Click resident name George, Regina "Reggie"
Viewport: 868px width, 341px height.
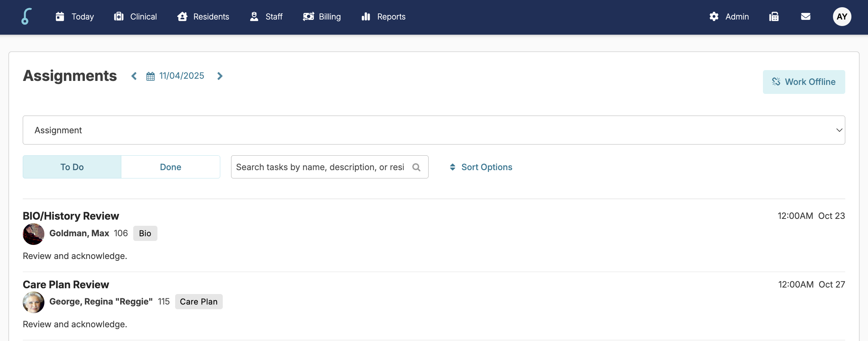(101, 302)
